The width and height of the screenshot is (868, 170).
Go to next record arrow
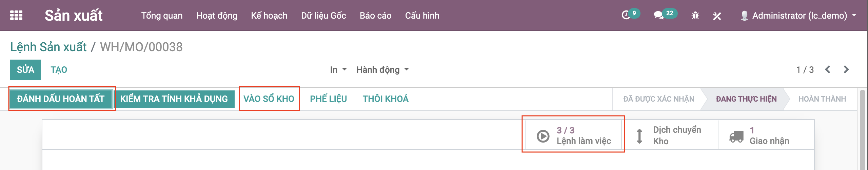(846, 70)
